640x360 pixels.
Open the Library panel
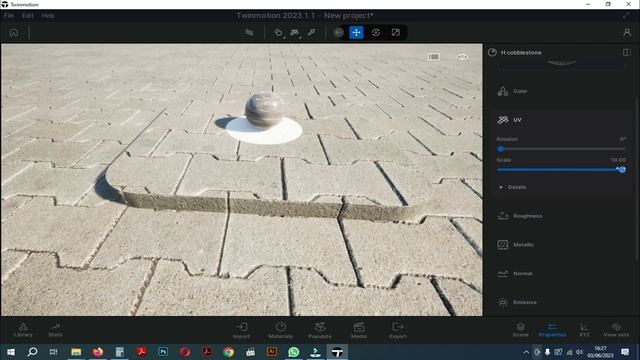point(23,330)
